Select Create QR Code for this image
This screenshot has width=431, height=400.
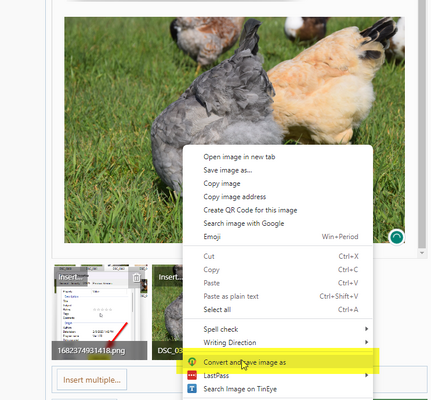point(250,210)
